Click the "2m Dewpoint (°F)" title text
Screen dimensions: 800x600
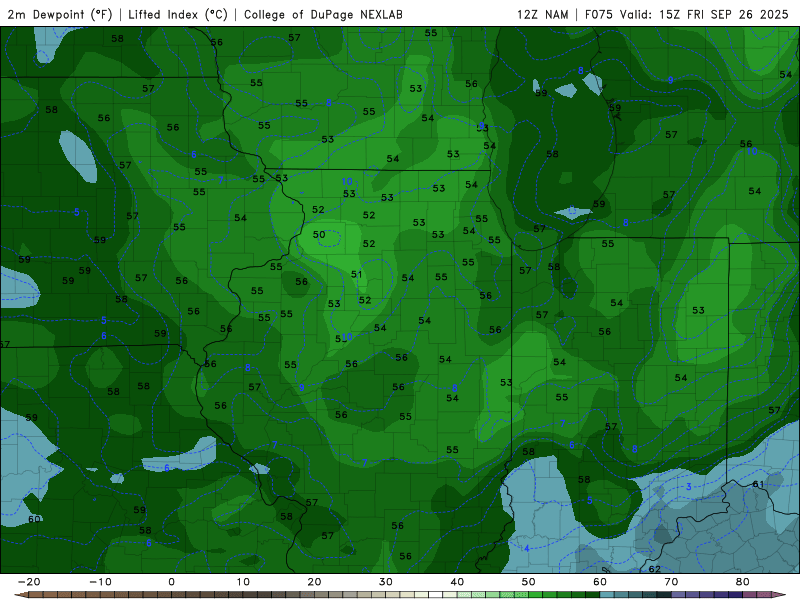pos(60,14)
